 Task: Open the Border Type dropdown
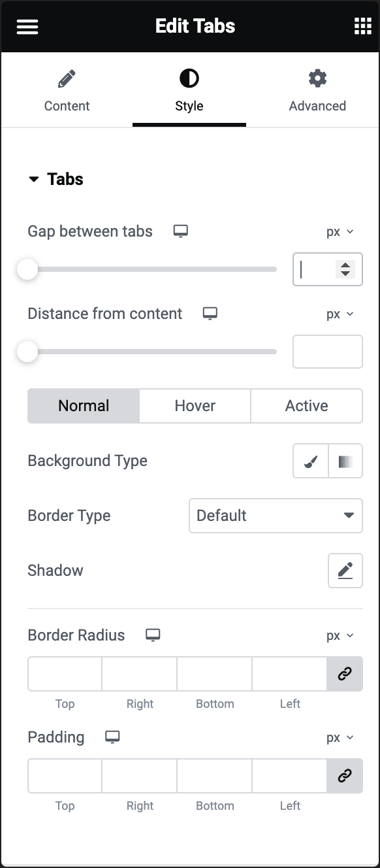tap(275, 516)
